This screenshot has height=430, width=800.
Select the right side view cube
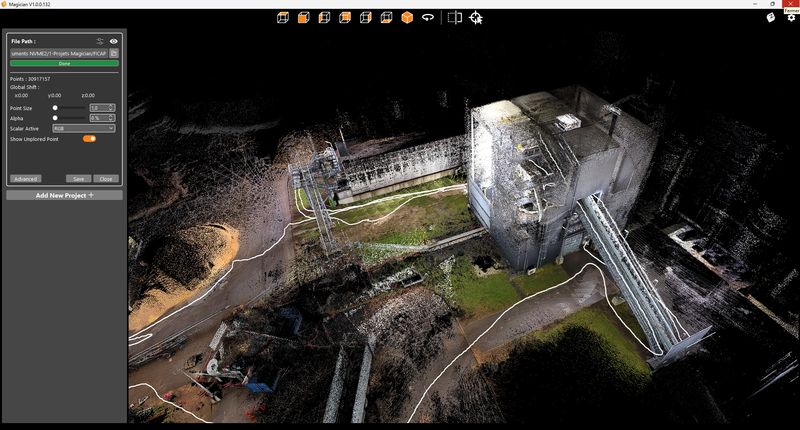tap(366, 18)
